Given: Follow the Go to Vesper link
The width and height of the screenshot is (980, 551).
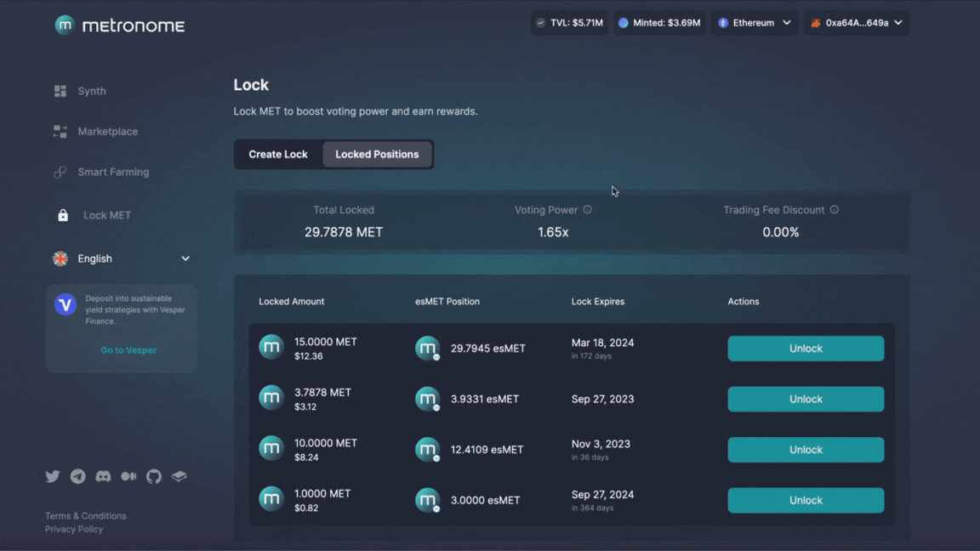Looking at the screenshot, I should (x=128, y=350).
